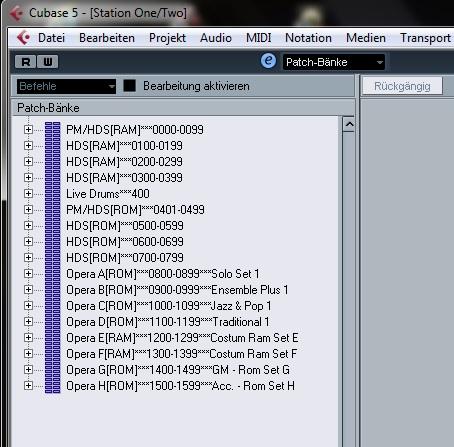Click the Opera H[ROM] Acc. Rom Set H icon
The image size is (454, 447).
53,386
